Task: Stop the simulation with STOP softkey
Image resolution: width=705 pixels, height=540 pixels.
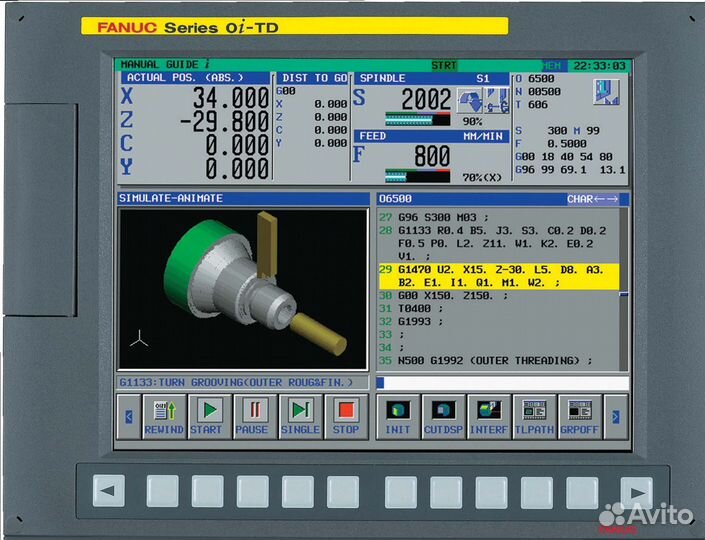Action: point(345,416)
